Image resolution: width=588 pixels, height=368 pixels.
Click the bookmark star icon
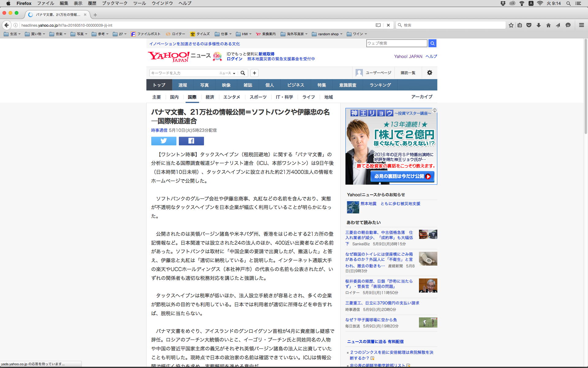511,25
